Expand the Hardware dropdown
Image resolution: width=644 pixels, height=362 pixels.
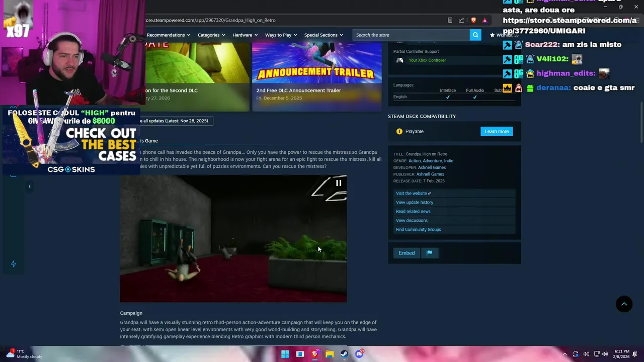click(x=245, y=35)
